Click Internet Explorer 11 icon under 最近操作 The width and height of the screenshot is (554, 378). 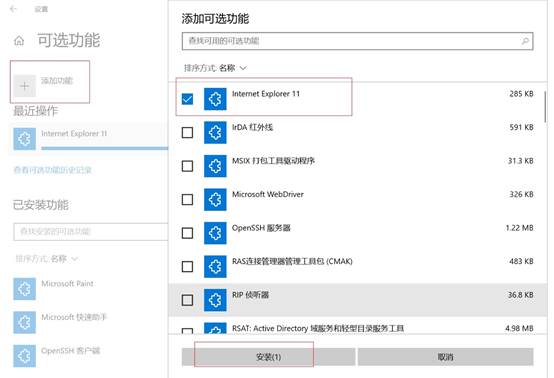pyautogui.click(x=24, y=139)
